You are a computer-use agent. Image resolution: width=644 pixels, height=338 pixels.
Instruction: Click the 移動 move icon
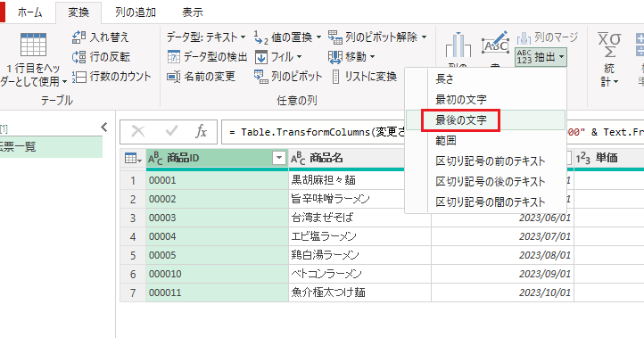click(335, 57)
